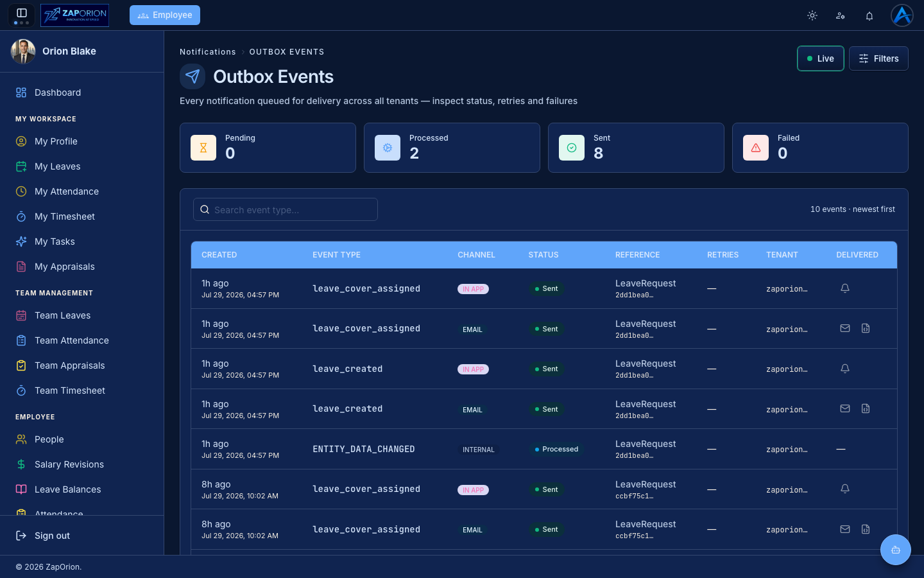Open My Appraisals in sidebar
The width and height of the screenshot is (924, 578).
pyautogui.click(x=82, y=267)
